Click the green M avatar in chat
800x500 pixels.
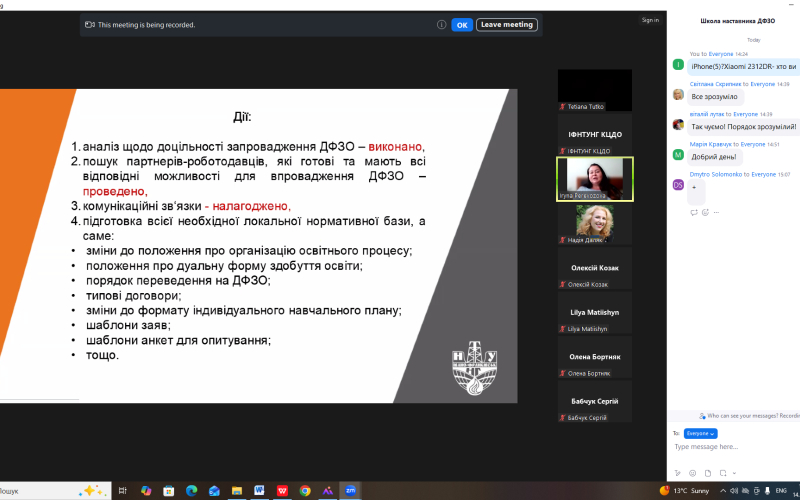point(678,155)
